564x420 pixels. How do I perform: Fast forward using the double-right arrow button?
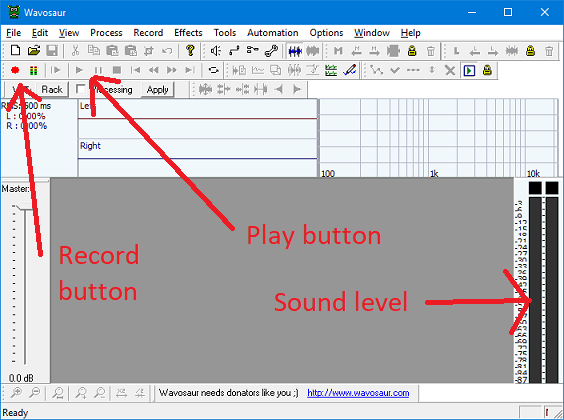point(172,70)
